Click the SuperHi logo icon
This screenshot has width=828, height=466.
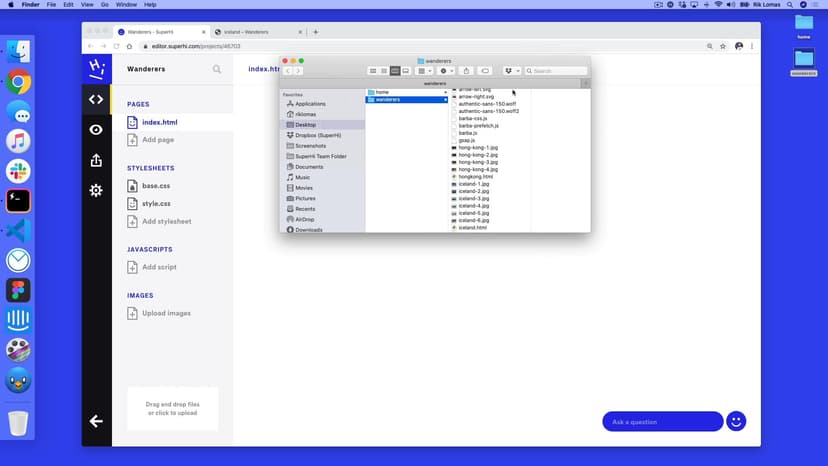click(96, 69)
